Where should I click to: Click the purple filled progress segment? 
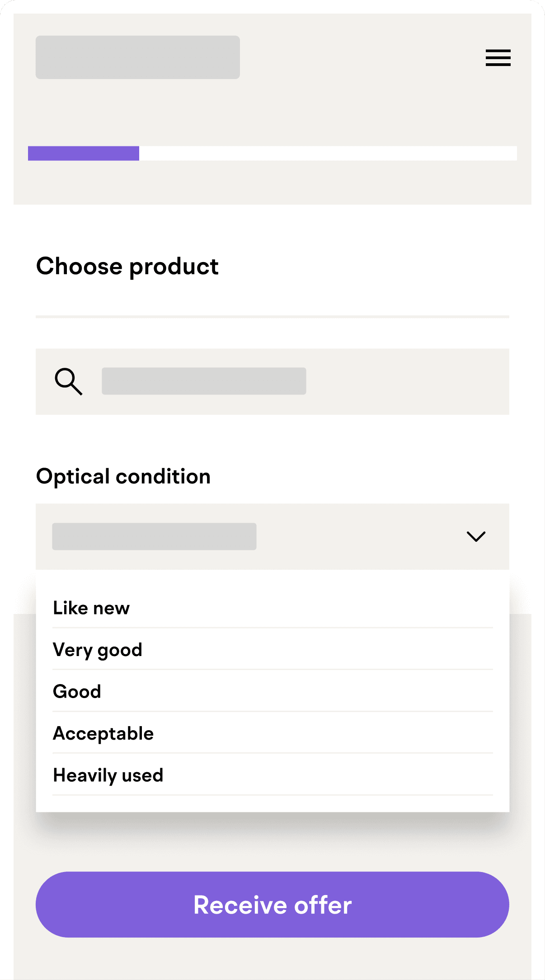(84, 153)
